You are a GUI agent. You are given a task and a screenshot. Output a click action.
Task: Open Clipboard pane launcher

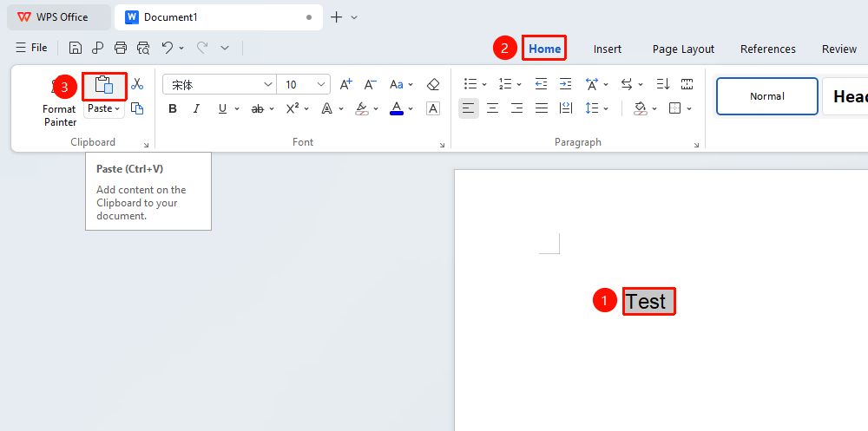point(146,145)
